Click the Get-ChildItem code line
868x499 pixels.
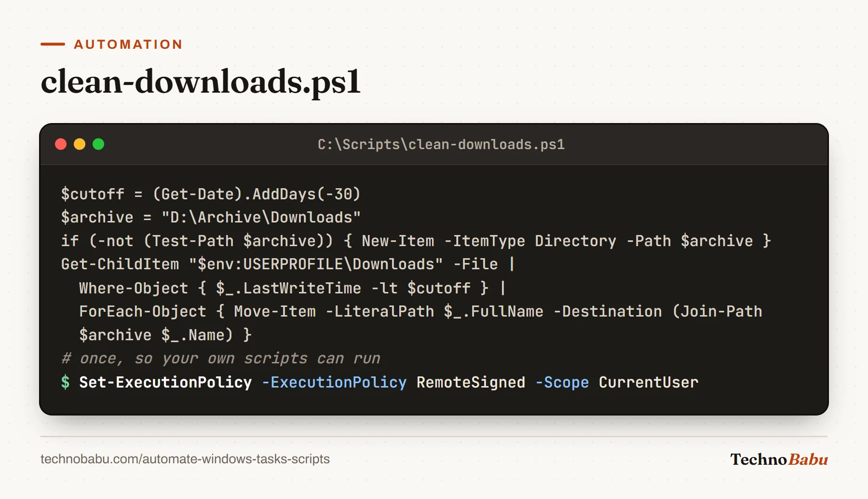click(288, 264)
